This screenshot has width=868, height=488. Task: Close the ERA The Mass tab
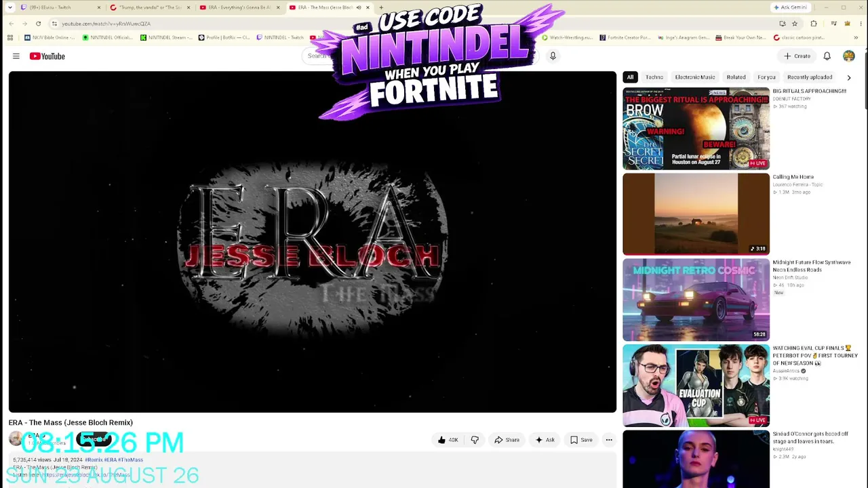tap(368, 7)
